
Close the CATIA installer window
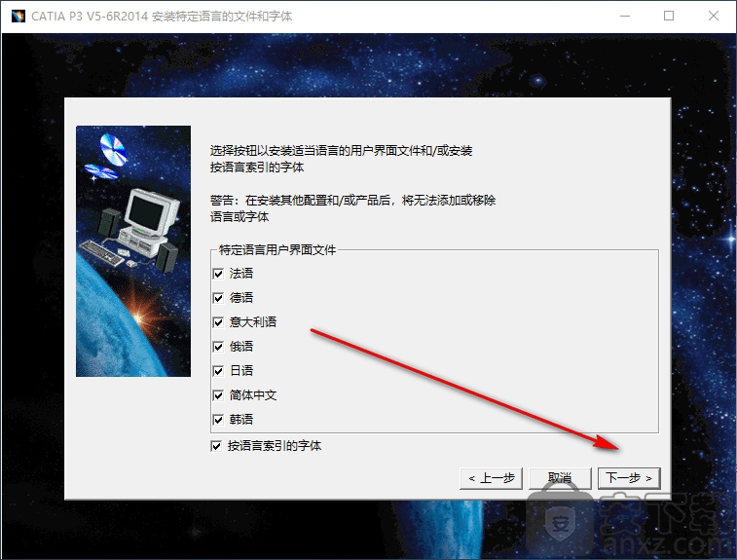[714, 17]
